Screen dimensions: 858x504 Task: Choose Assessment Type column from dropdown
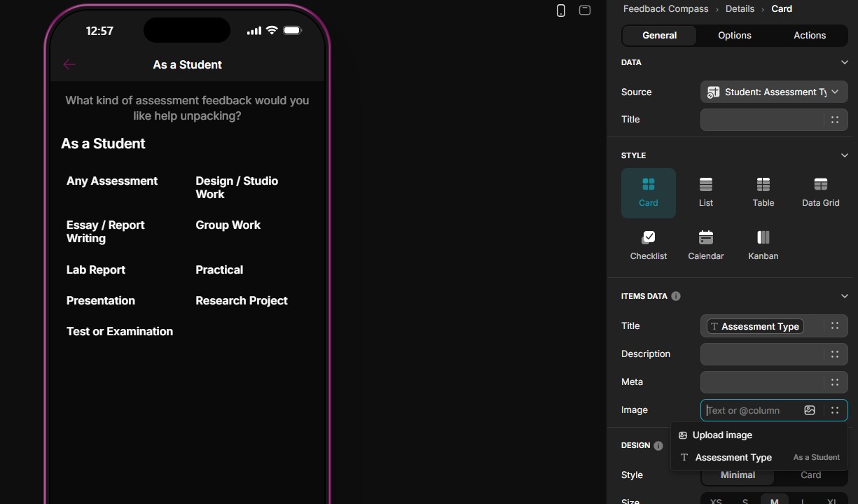pyautogui.click(x=759, y=458)
